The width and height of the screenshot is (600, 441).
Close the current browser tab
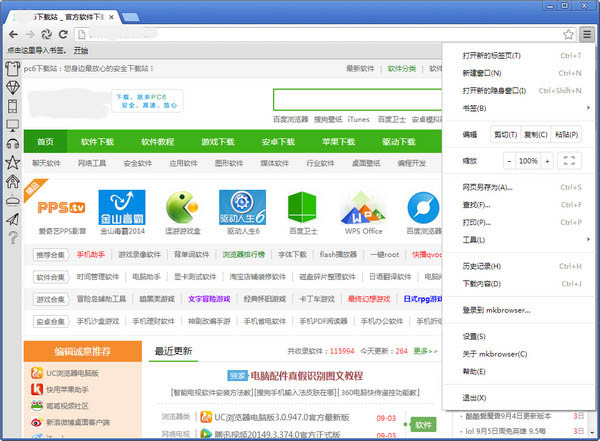tap(111, 17)
